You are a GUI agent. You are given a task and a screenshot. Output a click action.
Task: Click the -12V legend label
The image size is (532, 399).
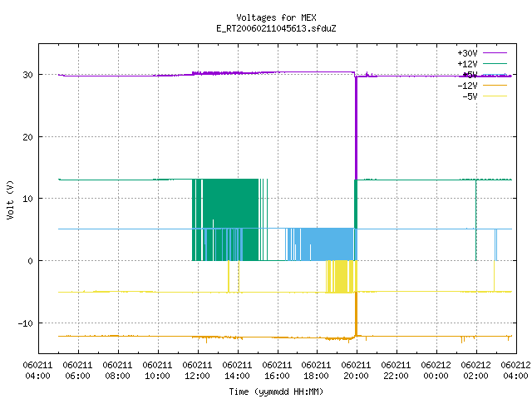[x=467, y=86]
